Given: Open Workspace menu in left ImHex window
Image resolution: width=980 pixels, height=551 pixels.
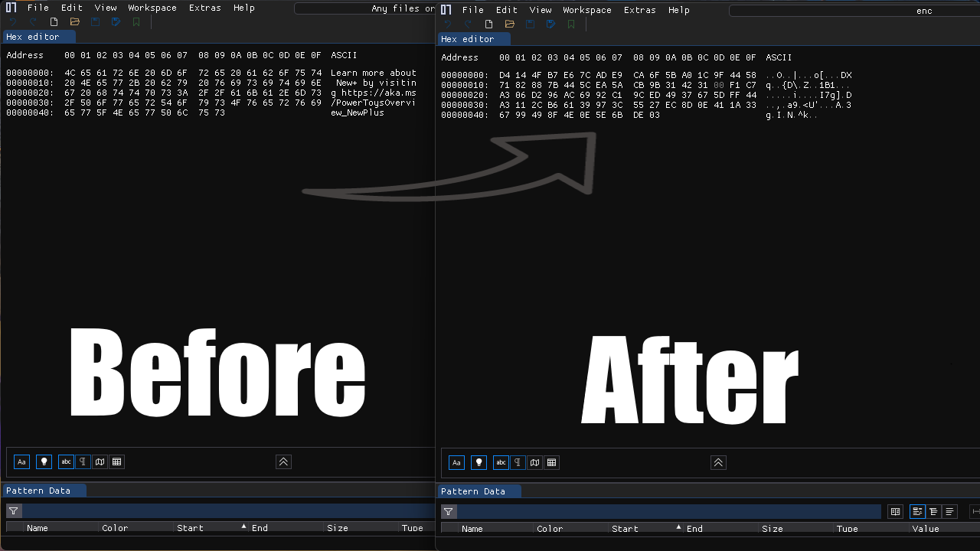Looking at the screenshot, I should click(x=152, y=8).
